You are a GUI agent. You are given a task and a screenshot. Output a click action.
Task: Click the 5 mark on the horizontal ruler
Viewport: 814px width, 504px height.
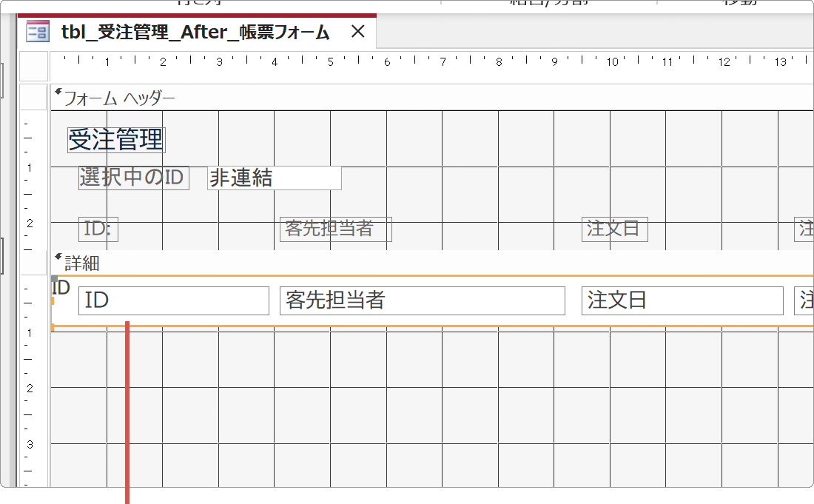330,61
